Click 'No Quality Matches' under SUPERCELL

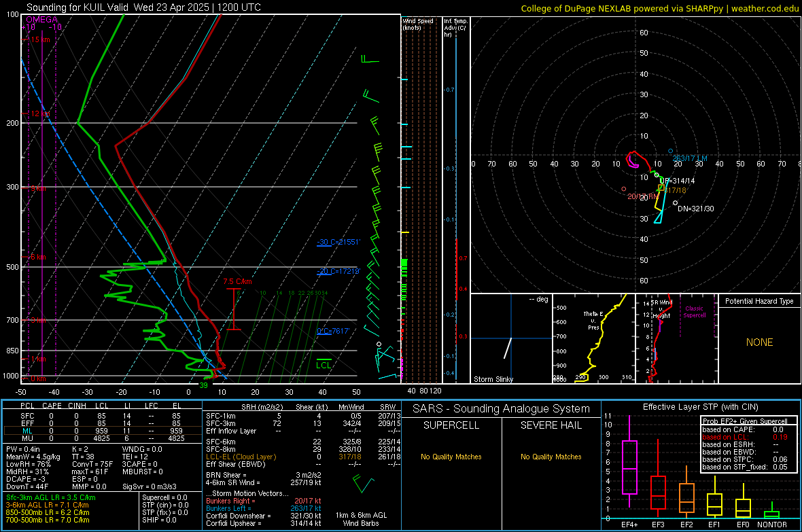(451, 457)
